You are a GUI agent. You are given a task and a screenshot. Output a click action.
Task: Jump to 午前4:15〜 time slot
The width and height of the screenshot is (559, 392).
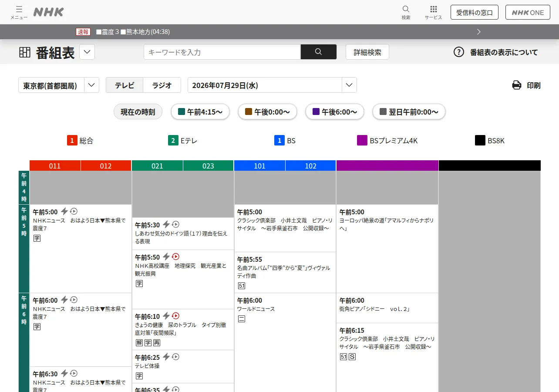click(200, 112)
